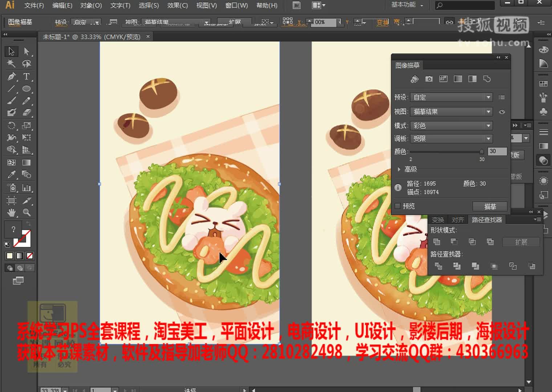Select the Magic Wand tool
Image resolution: width=552 pixels, height=392 pixels.
[x=11, y=64]
